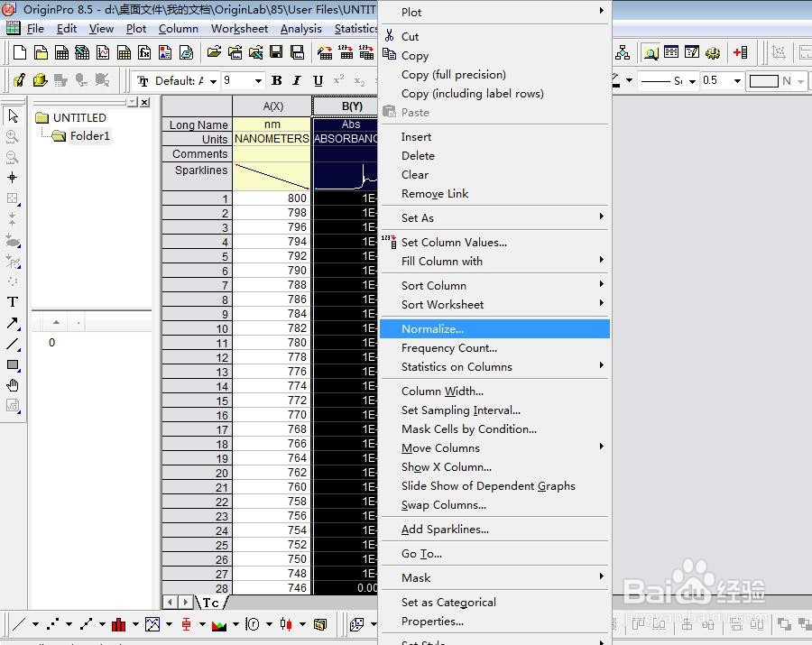Select the Pointer tool in left toolbox
This screenshot has height=645, width=812.
pyautogui.click(x=13, y=116)
